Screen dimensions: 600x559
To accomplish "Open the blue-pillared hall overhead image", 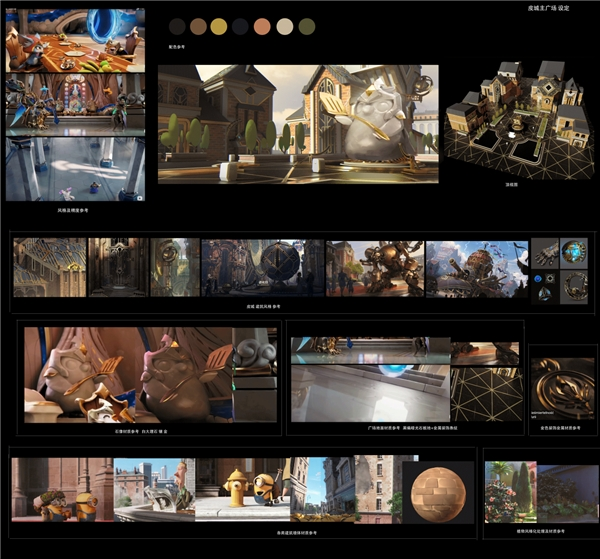I will tap(75, 169).
